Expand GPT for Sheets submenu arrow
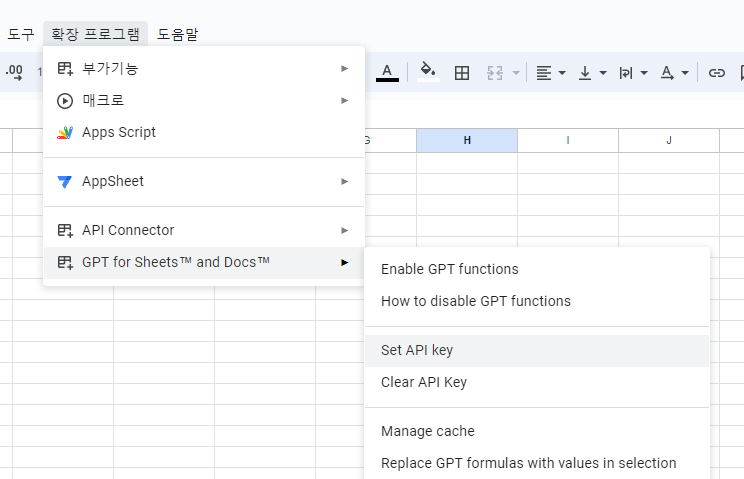The height and width of the screenshot is (479, 744). (x=344, y=262)
